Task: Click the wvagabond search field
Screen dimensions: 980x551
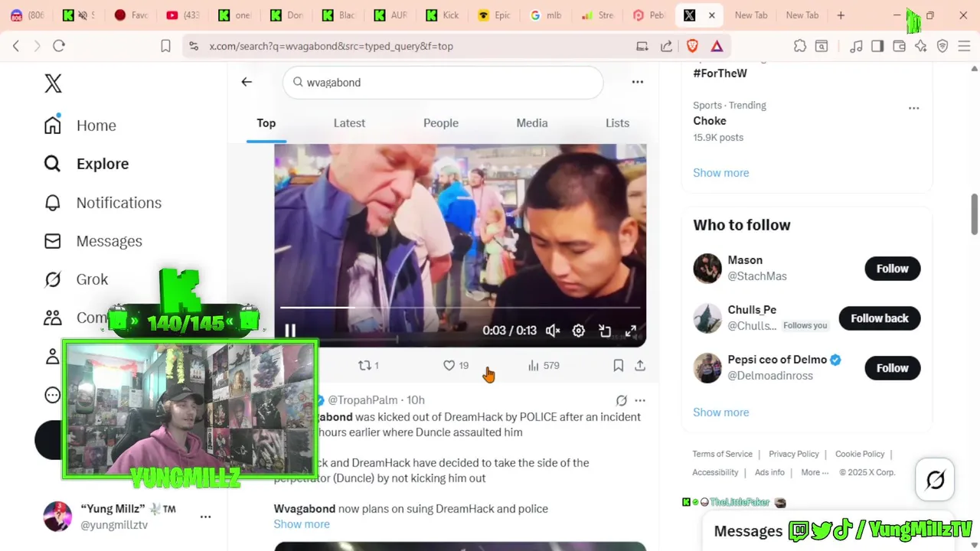Action: 443,83
